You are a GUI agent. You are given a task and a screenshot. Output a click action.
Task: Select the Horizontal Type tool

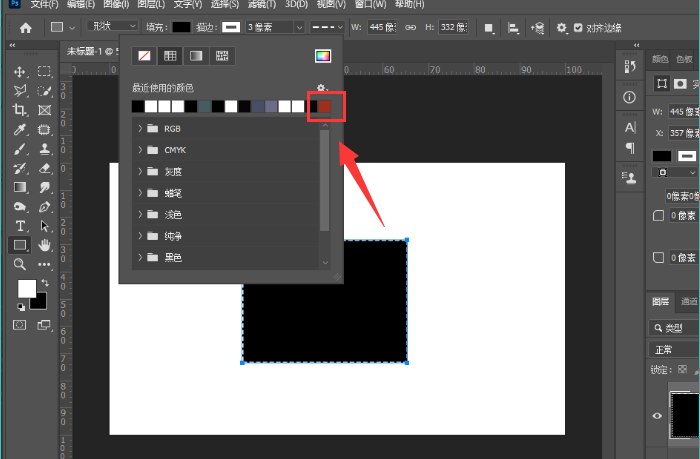click(20, 226)
